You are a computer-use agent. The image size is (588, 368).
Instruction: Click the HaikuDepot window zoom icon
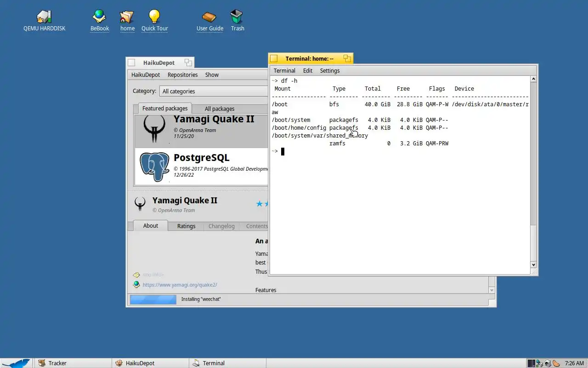(x=188, y=63)
